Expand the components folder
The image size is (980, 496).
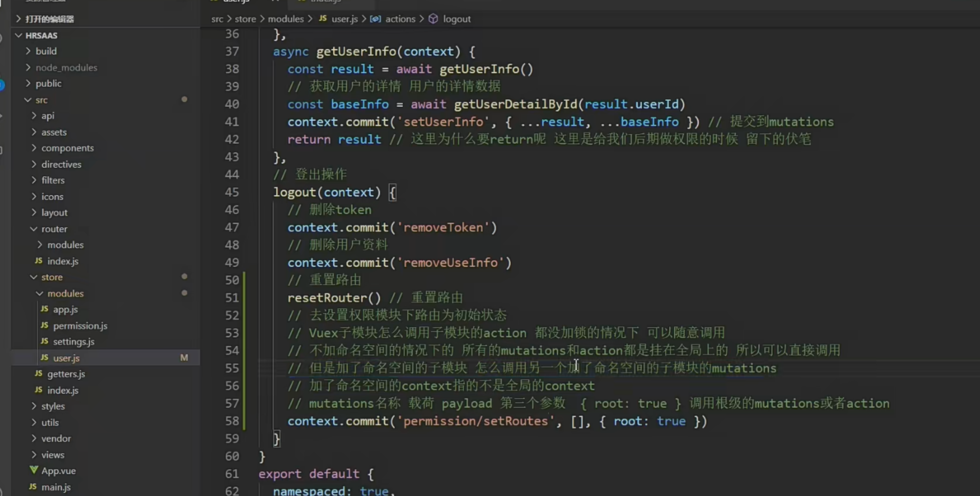tap(68, 148)
